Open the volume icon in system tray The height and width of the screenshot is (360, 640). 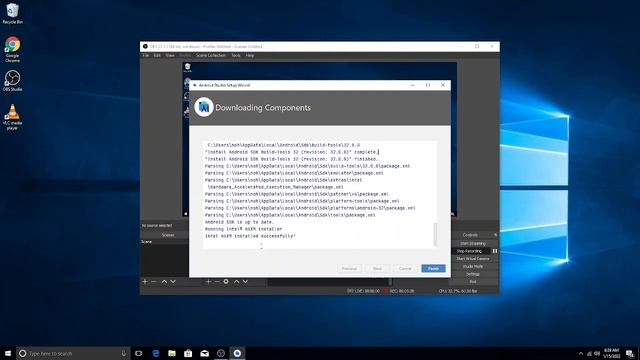pyautogui.click(x=597, y=353)
